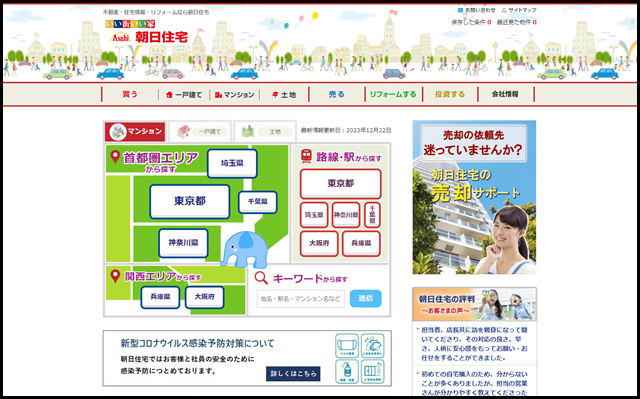Image resolution: width=640 pixels, height=399 pixels.
Task: Choose 千葉県 on the area map
Action: click(x=258, y=202)
